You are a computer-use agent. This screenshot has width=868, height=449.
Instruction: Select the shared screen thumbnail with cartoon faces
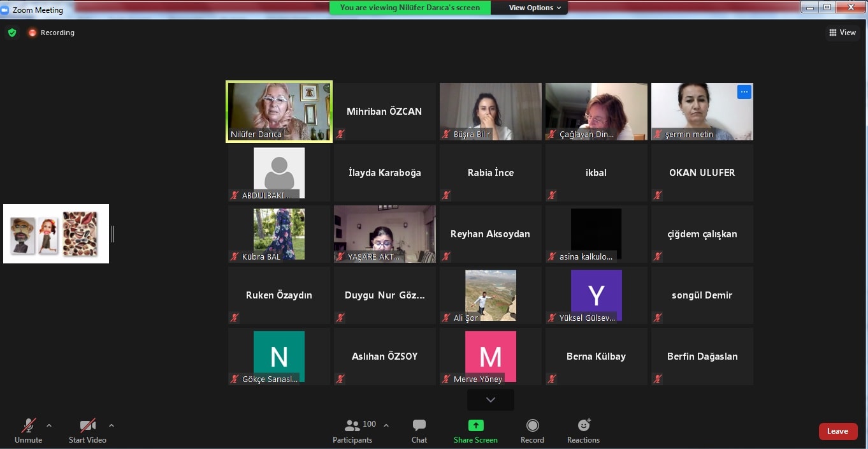[56, 233]
